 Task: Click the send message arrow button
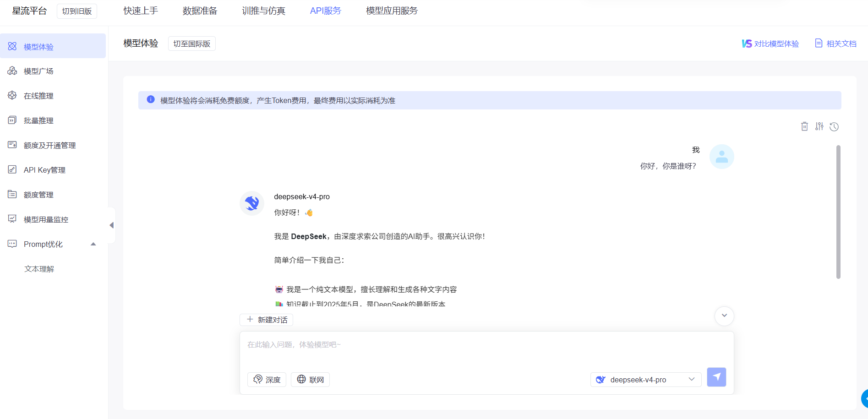(716, 377)
